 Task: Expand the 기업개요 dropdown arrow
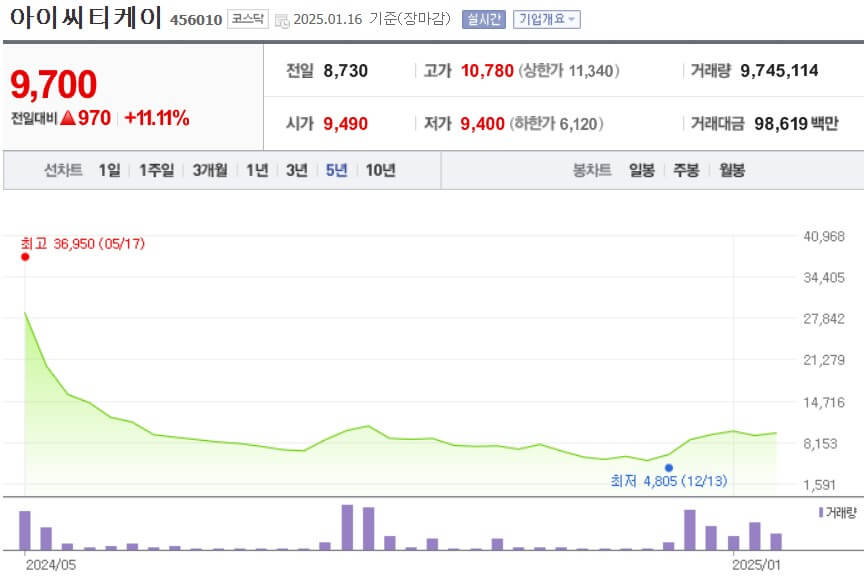click(569, 17)
